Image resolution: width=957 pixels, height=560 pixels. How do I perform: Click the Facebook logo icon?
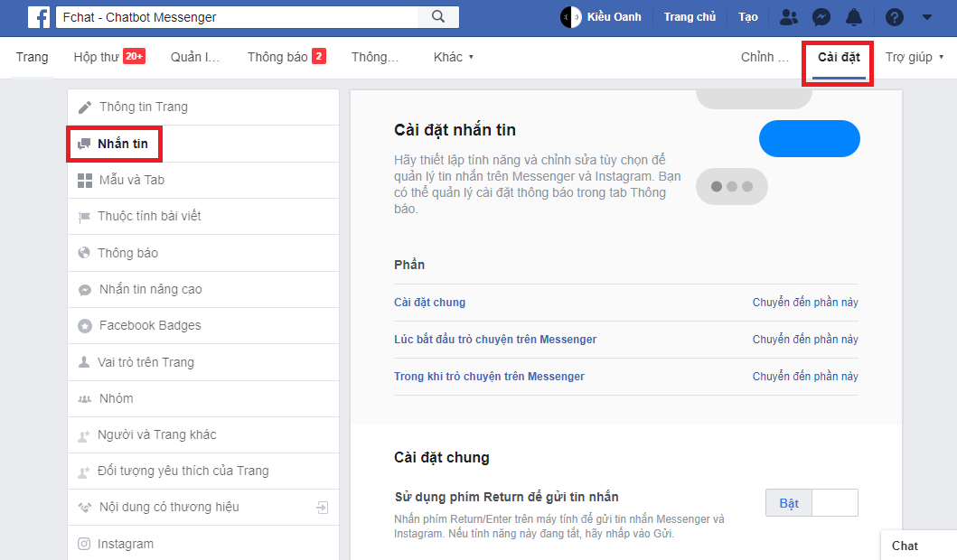click(x=39, y=17)
